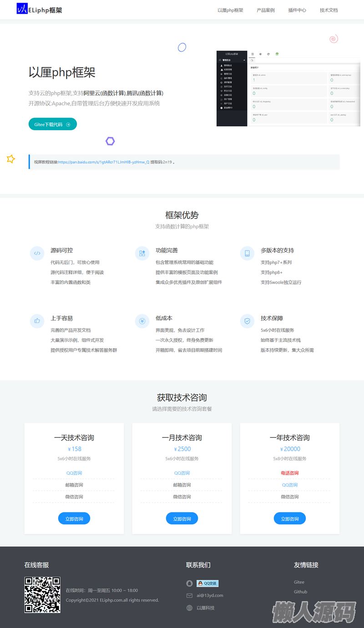Open the Gitee friendly link

pos(299,582)
